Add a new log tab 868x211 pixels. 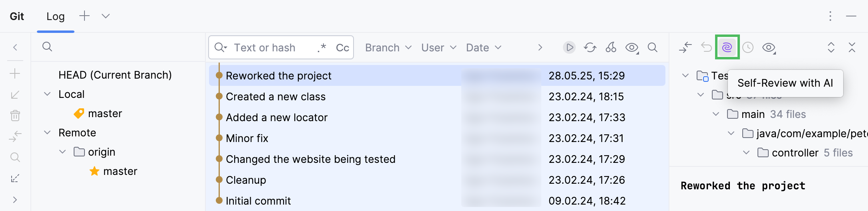[84, 16]
